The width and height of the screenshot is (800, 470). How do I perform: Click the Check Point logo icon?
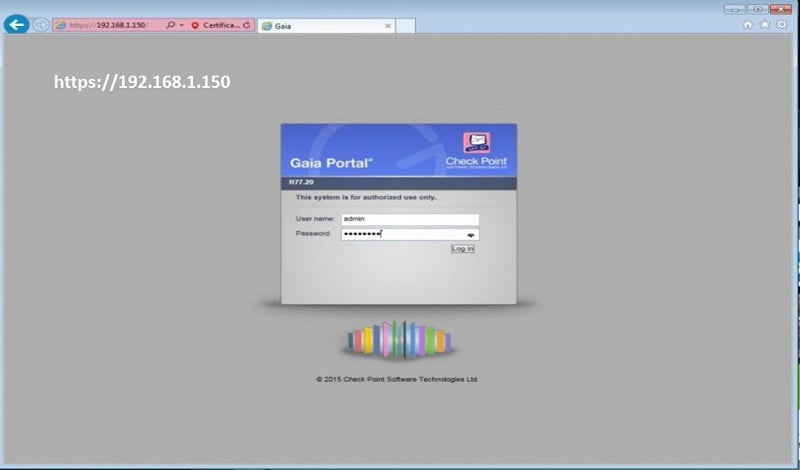477,142
